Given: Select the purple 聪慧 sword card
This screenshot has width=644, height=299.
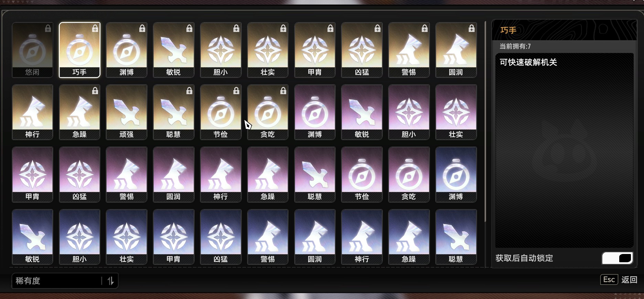Looking at the screenshot, I should click(x=315, y=174).
